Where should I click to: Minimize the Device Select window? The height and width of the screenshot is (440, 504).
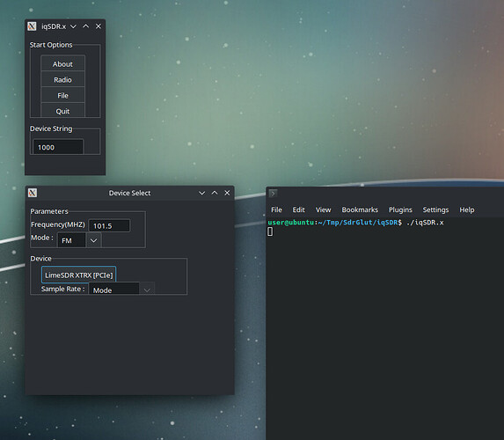point(201,193)
